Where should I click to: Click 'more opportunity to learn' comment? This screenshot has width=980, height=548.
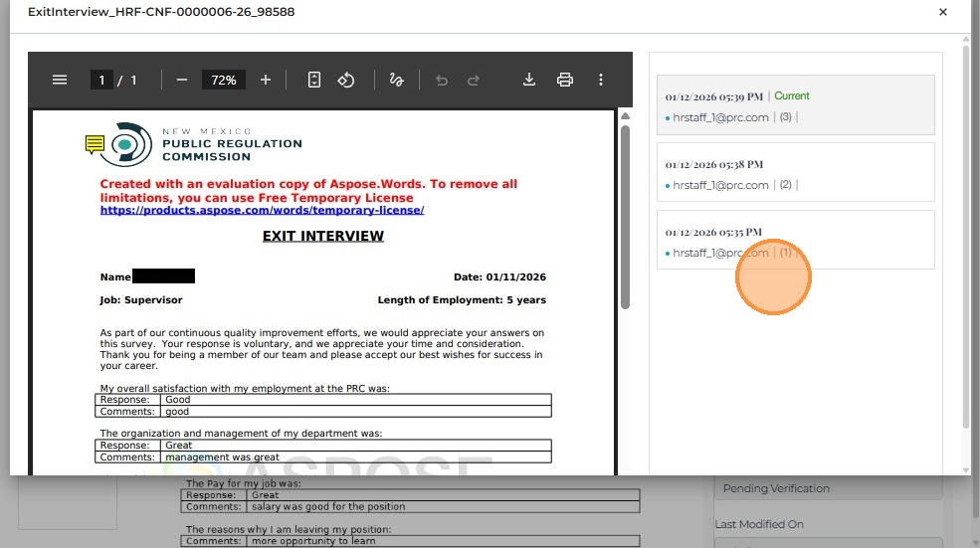point(313,541)
